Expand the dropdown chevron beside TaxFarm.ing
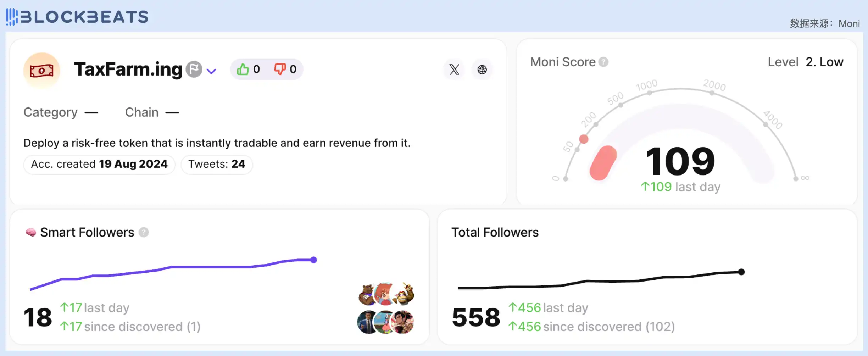 coord(211,71)
